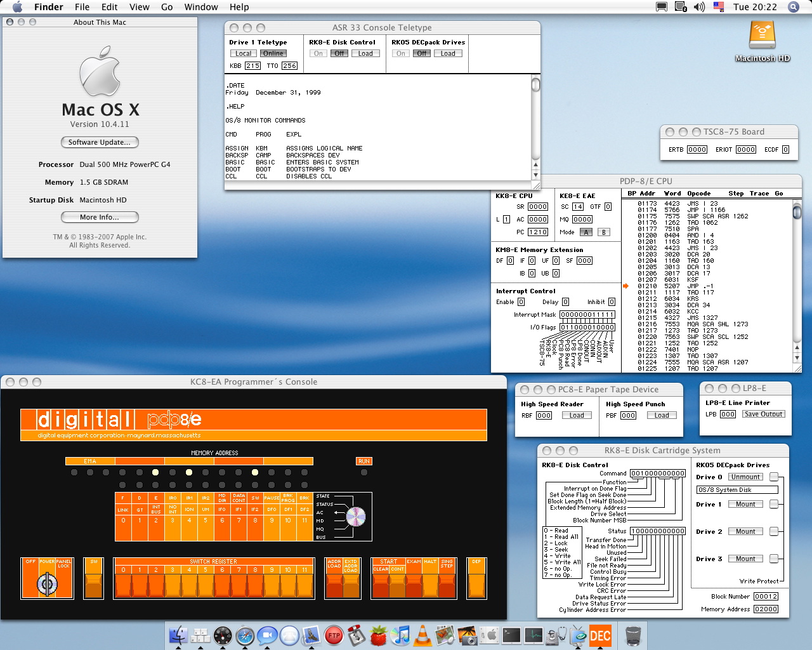Open the orange DEC simulator Dock icon
The width and height of the screenshot is (812, 650).
[599, 635]
